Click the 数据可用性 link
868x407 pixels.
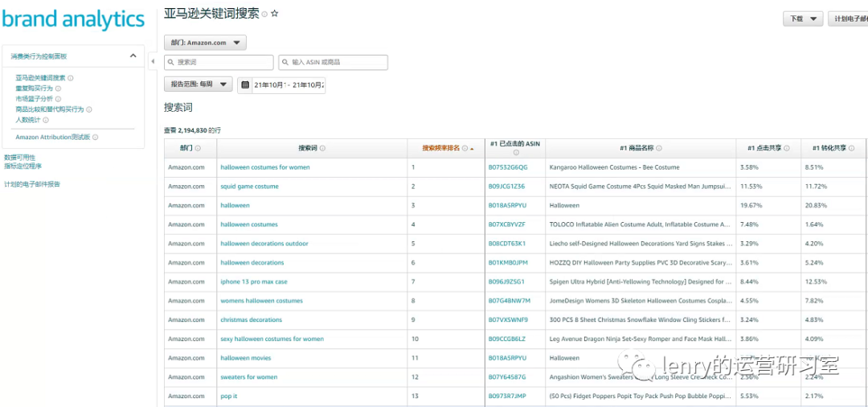tap(19, 158)
